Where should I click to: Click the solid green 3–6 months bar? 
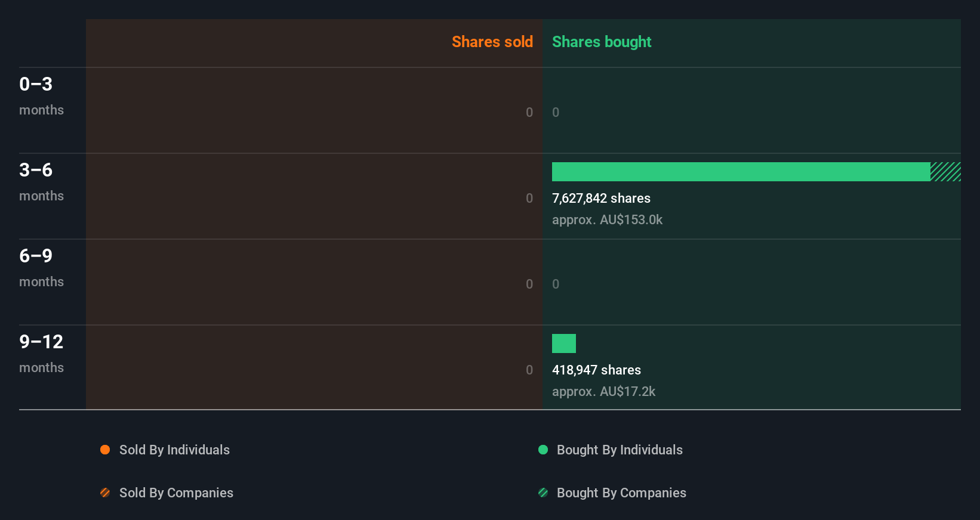pyautogui.click(x=741, y=172)
